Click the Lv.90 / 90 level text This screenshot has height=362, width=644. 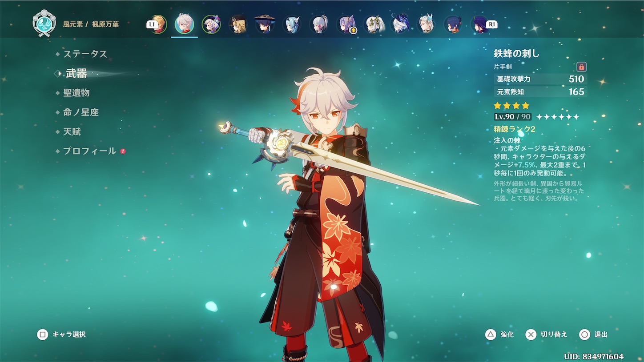(x=513, y=117)
